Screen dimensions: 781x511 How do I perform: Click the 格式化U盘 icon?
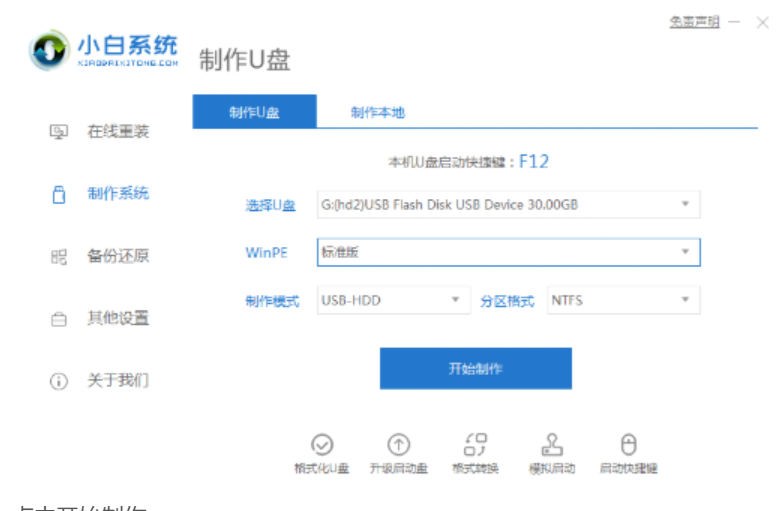tap(321, 445)
